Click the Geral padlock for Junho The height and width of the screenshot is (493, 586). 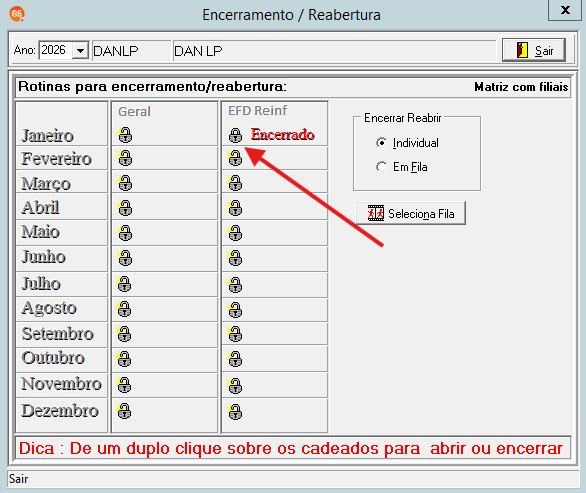[x=125, y=258]
